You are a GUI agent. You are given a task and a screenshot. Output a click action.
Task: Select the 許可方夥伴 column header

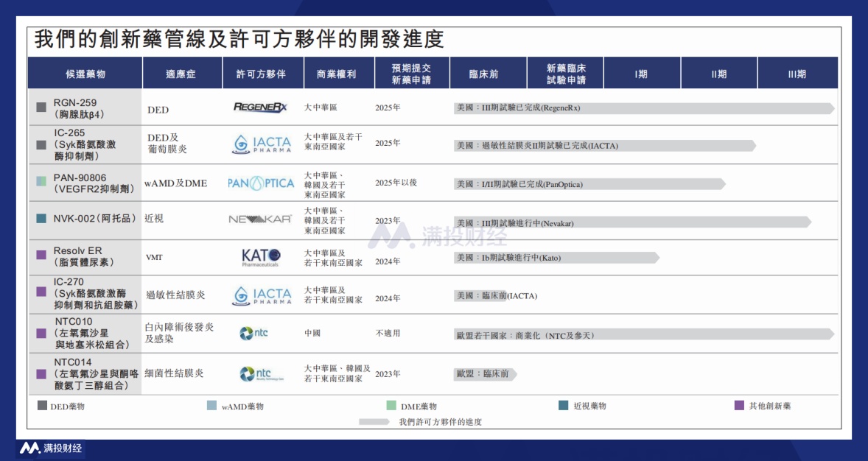tap(261, 74)
